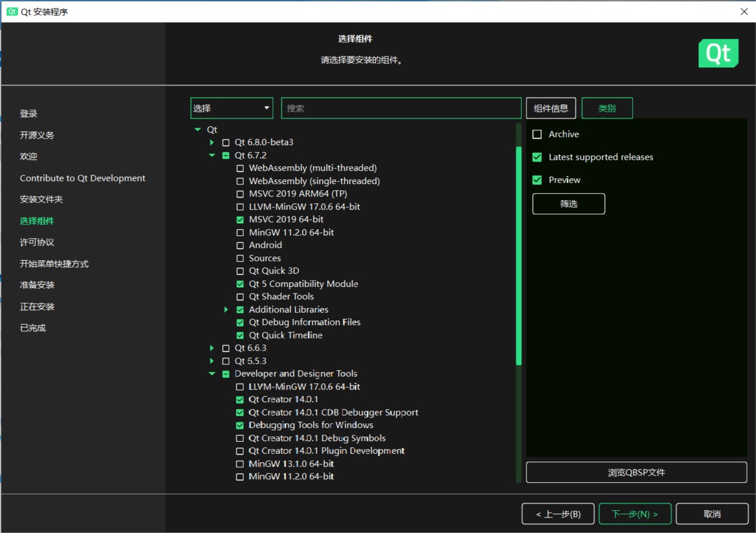Screen dimensions: 756x533
Task: Go back with 上一步(B) button
Action: click(558, 514)
